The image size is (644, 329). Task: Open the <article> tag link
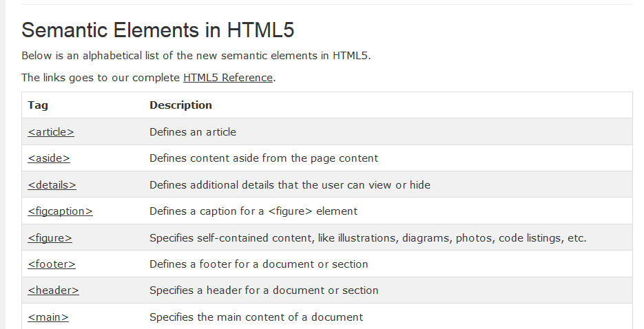(51, 132)
